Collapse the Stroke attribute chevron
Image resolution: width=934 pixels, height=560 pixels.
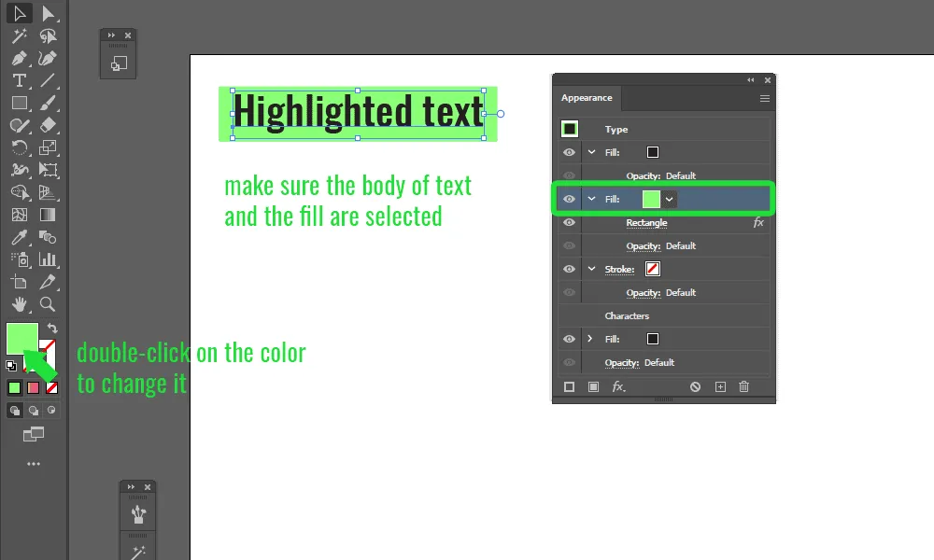tap(591, 269)
